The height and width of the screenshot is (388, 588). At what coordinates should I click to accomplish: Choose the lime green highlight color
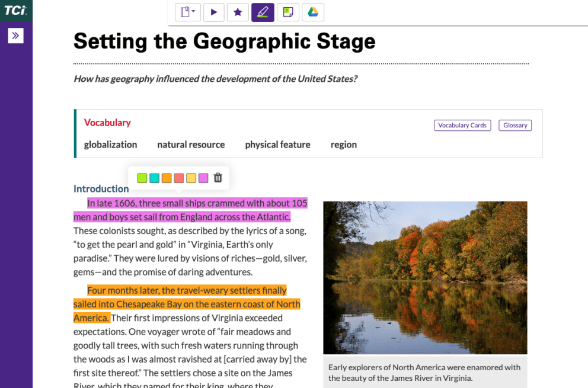point(142,178)
